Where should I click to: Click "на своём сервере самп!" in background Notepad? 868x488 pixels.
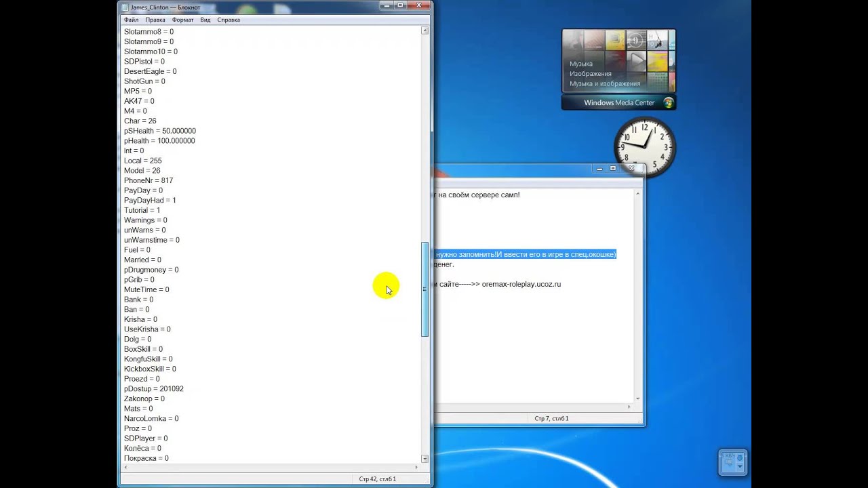[x=479, y=195]
